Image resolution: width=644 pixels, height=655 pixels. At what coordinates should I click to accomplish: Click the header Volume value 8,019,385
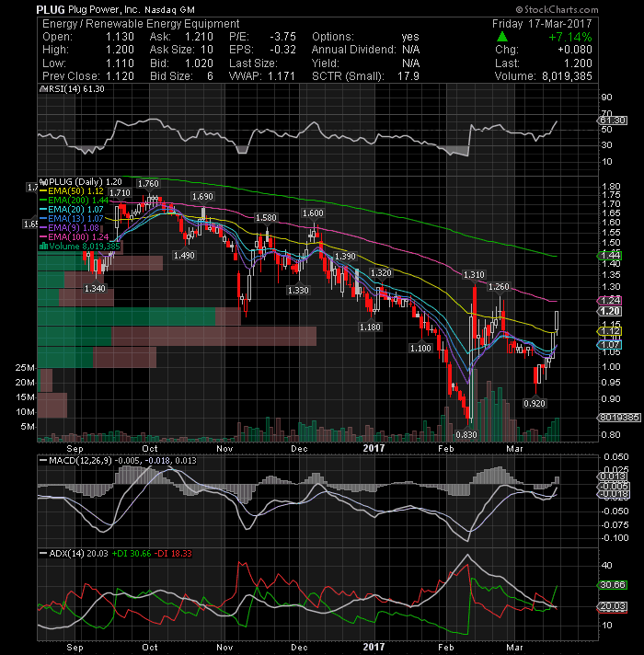[567, 76]
